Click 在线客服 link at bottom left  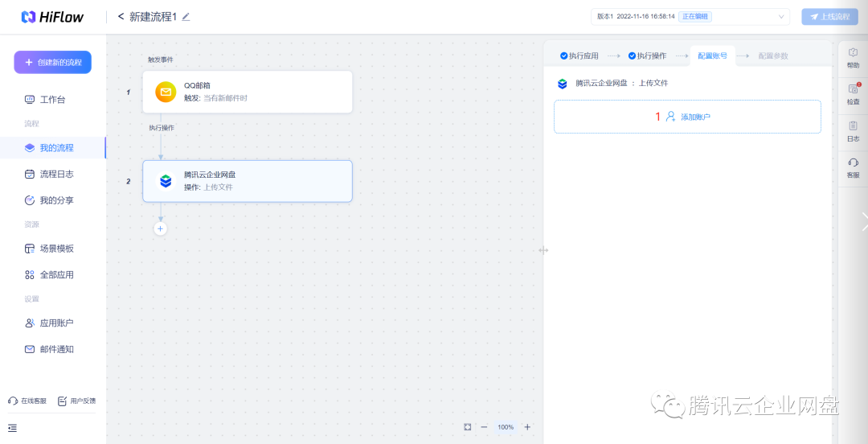pos(27,401)
